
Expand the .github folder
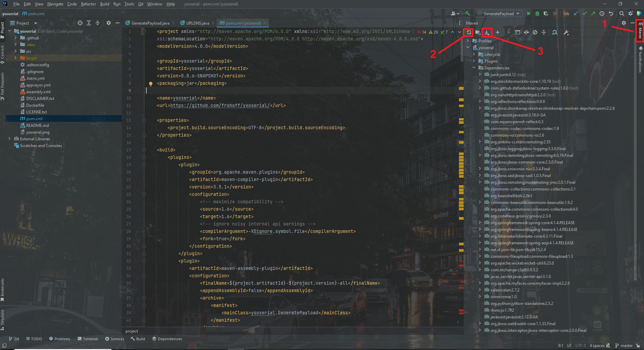(x=15, y=38)
